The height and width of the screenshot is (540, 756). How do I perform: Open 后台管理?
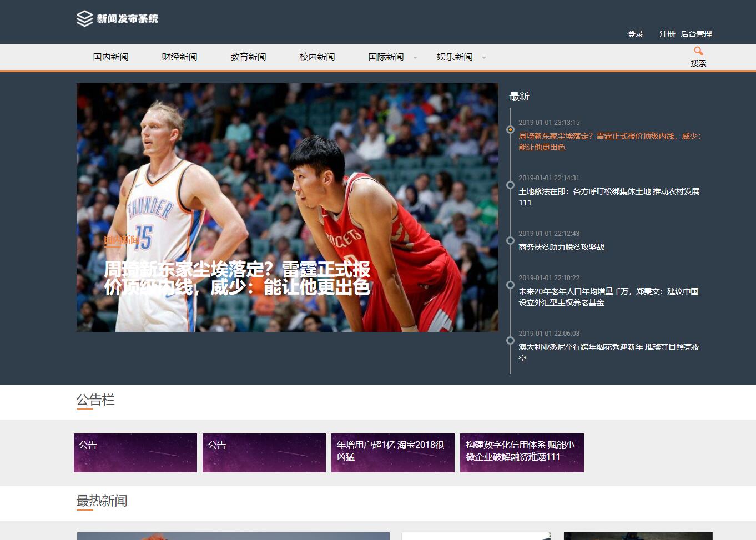pos(697,34)
